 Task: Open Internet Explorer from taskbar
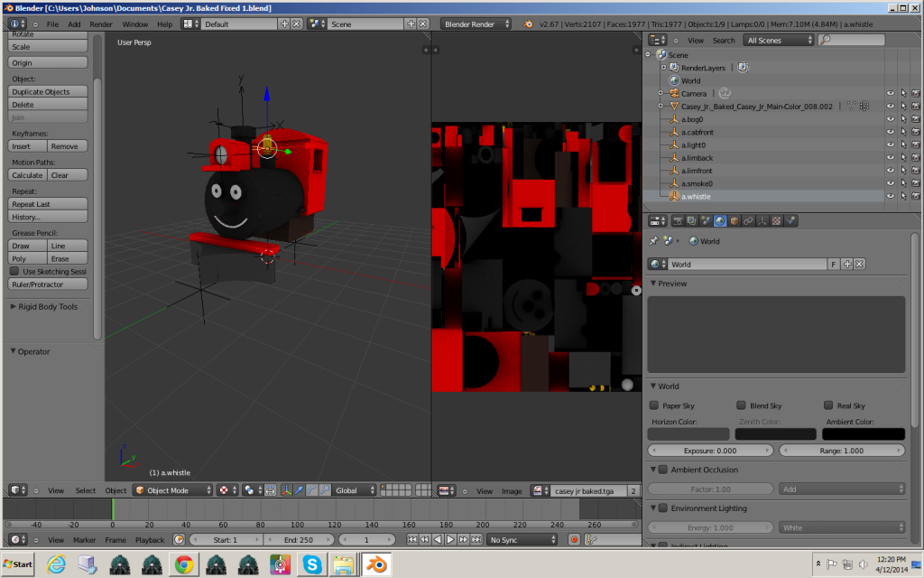pos(56,564)
